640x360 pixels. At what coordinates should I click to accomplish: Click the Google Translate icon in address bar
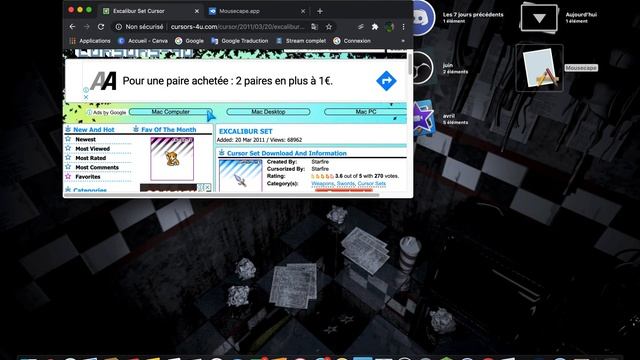pos(314,27)
